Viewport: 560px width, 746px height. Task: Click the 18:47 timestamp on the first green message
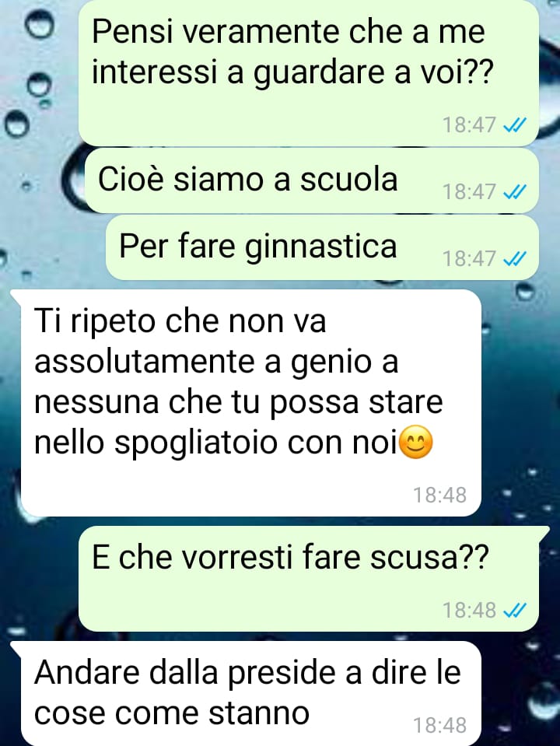[469, 125]
